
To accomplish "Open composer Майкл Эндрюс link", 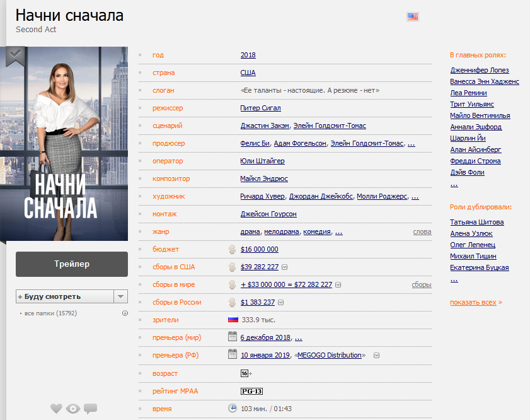I will [264, 178].
